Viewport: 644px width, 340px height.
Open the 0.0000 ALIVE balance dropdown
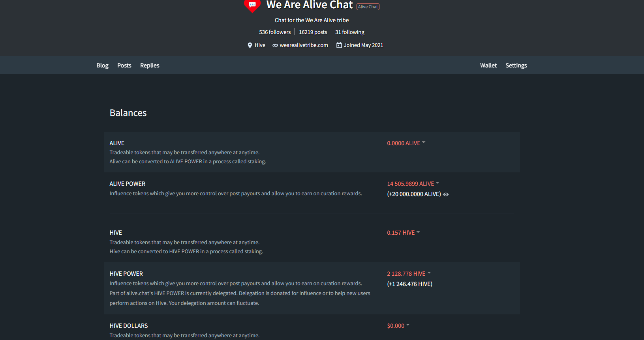[x=406, y=143]
